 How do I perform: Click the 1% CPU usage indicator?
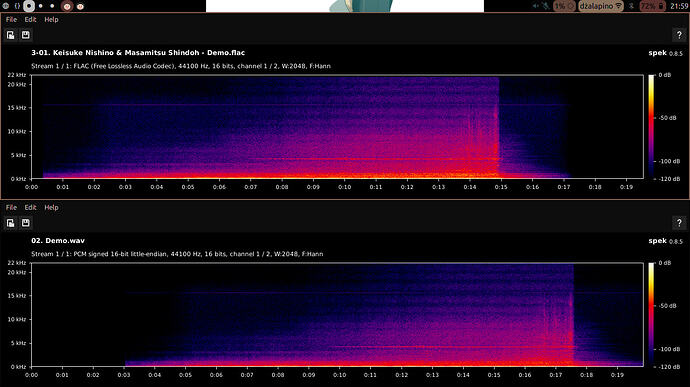point(564,6)
